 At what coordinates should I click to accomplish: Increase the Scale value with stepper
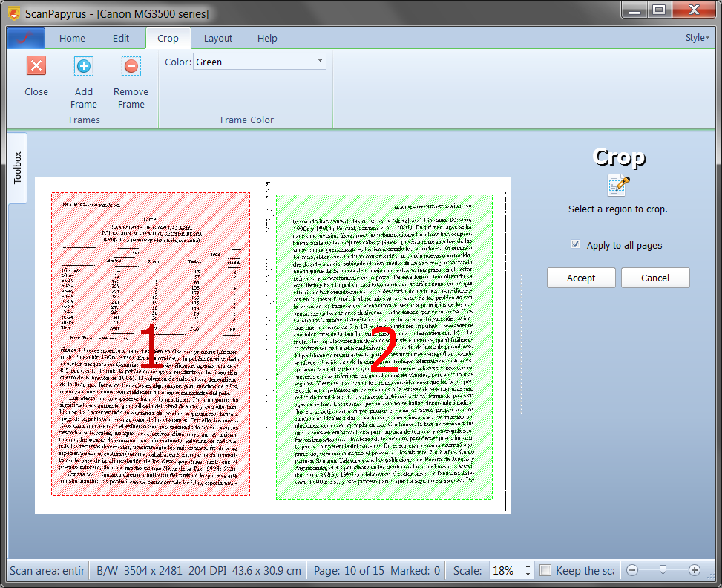[x=528, y=566]
